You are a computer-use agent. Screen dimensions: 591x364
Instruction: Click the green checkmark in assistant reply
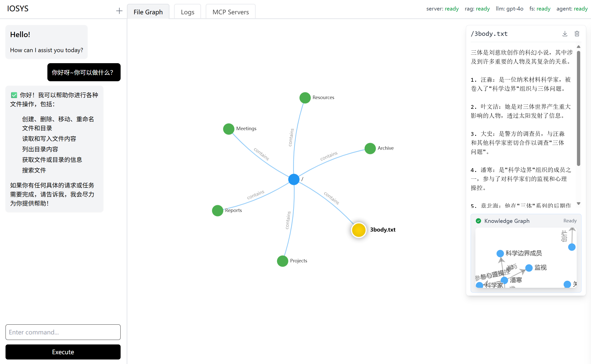click(14, 95)
